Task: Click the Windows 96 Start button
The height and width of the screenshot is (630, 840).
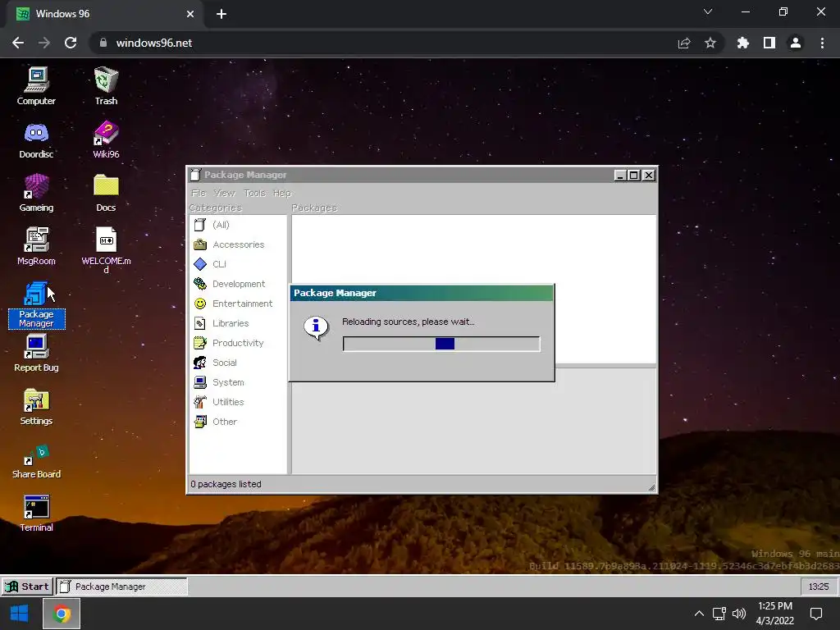Action: coord(27,587)
